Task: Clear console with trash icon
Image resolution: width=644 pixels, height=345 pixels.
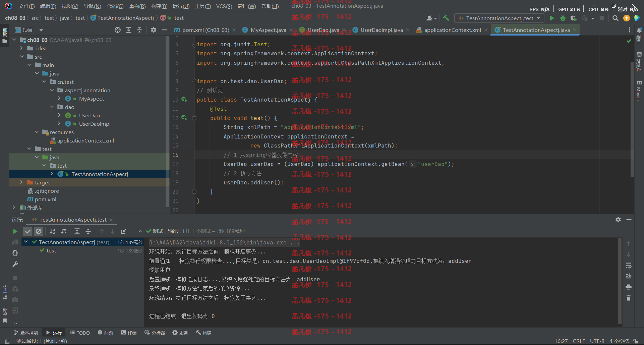Action: (x=629, y=298)
